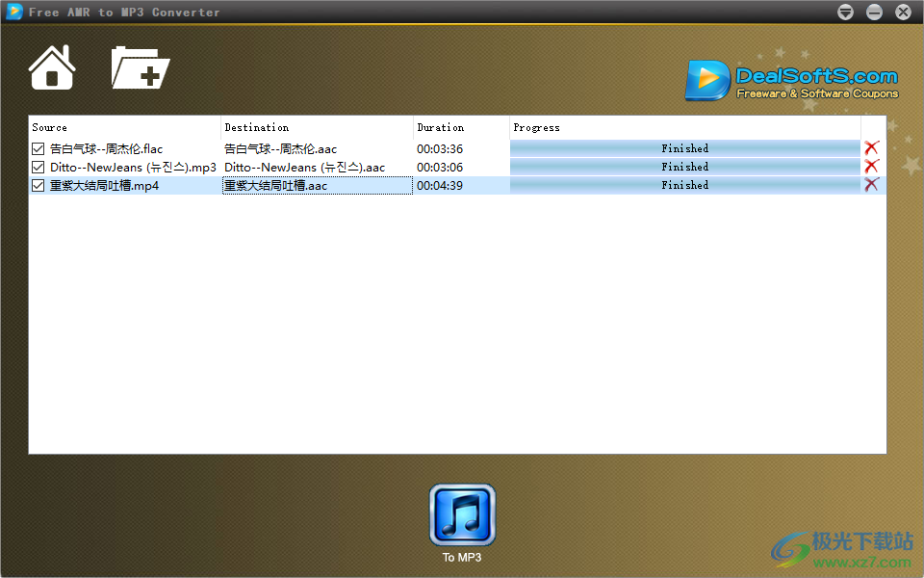This screenshot has width=924, height=578.
Task: Close the Free AMR to MP3 Converter
Action: click(904, 12)
